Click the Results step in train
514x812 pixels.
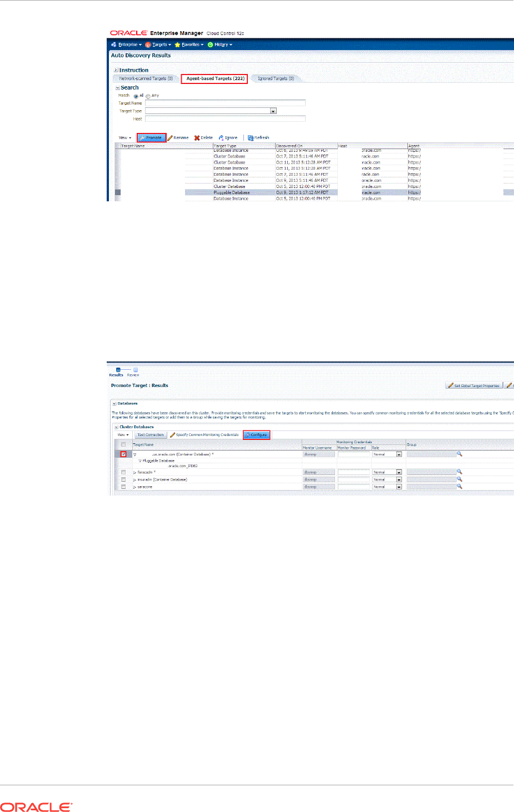[x=116, y=372]
